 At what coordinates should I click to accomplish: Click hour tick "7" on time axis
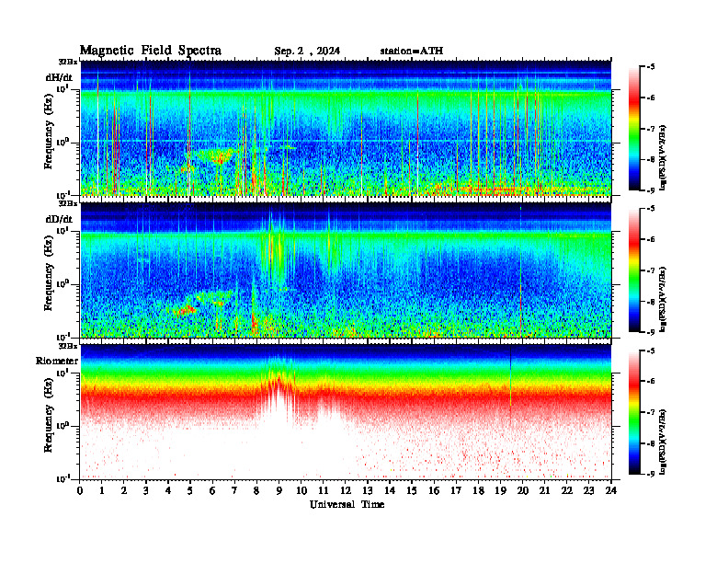coord(234,491)
